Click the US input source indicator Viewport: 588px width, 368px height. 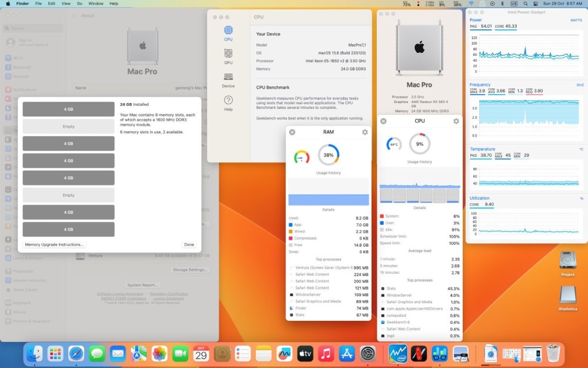pos(514,4)
